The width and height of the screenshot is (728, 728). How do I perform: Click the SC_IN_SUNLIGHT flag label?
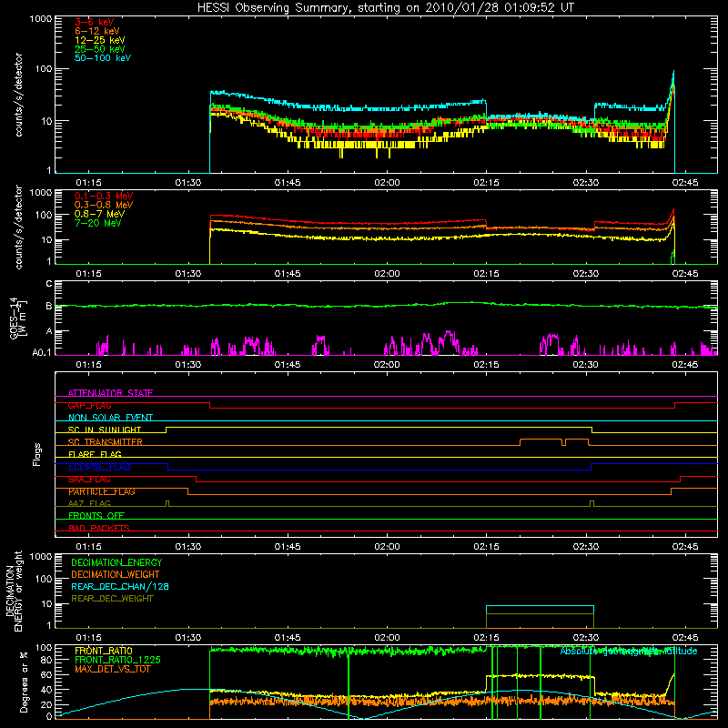click(x=105, y=430)
